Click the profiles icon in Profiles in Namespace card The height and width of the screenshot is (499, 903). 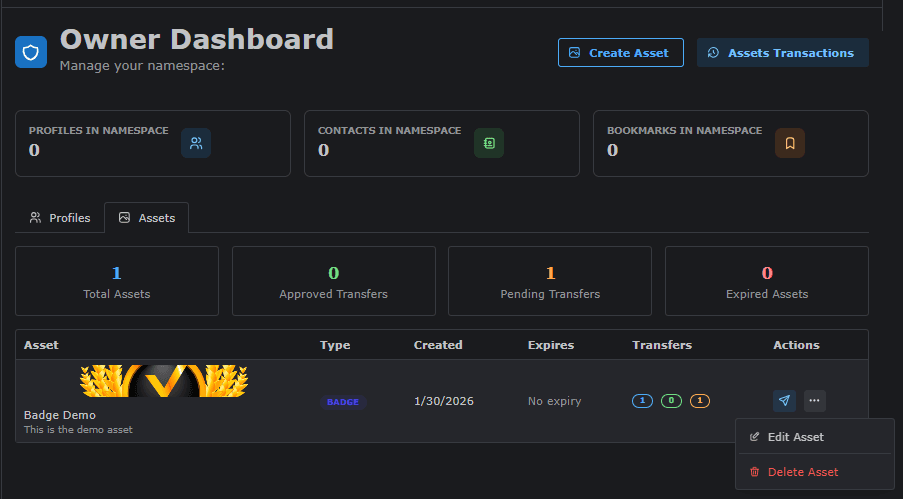pos(196,143)
